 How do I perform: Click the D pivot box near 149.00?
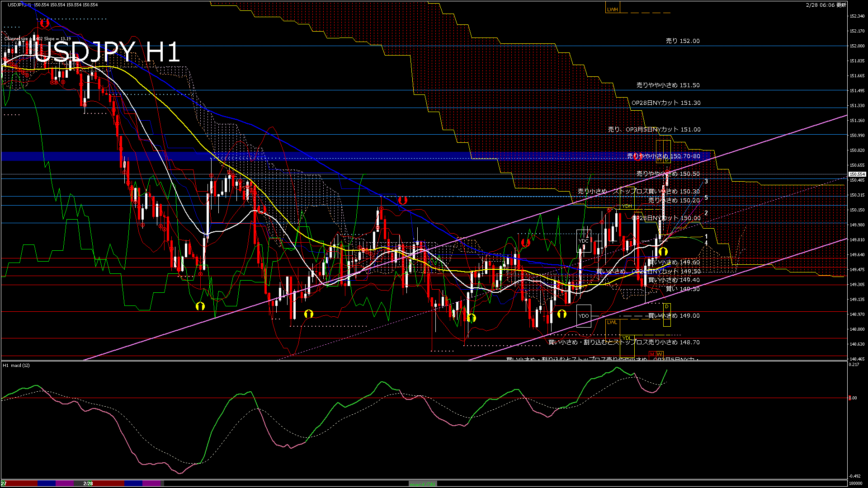[666, 307]
